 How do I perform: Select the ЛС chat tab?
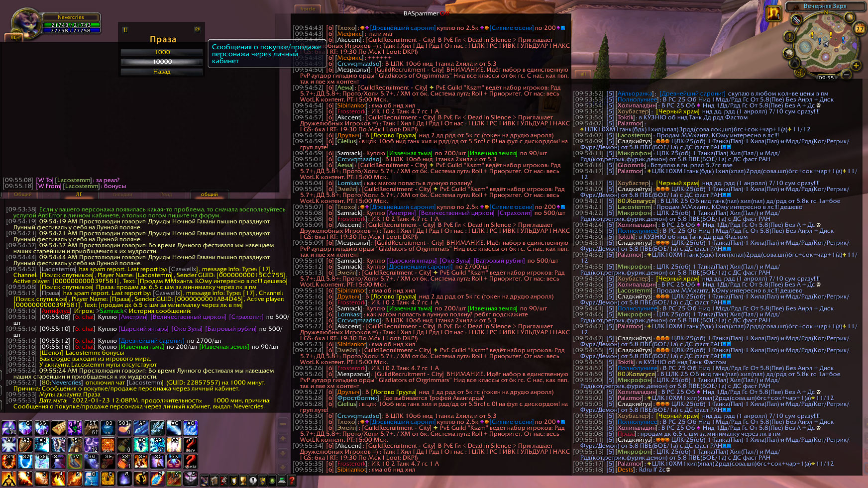(x=13, y=37)
